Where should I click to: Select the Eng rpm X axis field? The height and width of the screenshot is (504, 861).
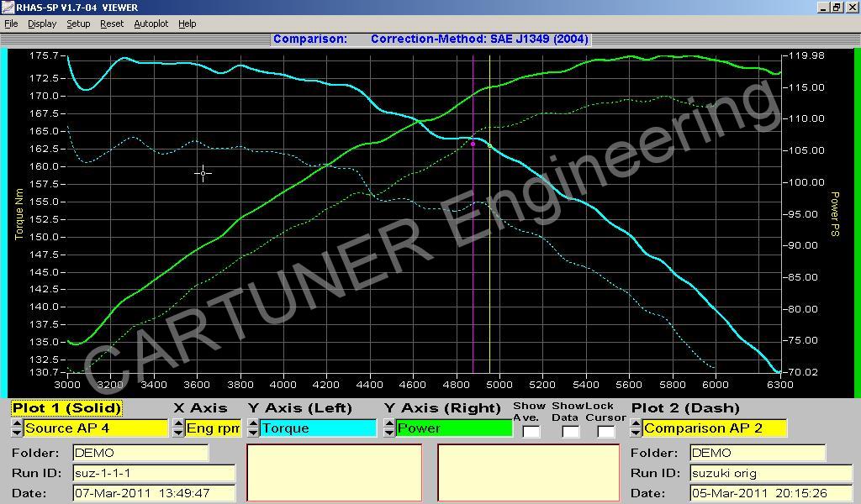pos(213,428)
